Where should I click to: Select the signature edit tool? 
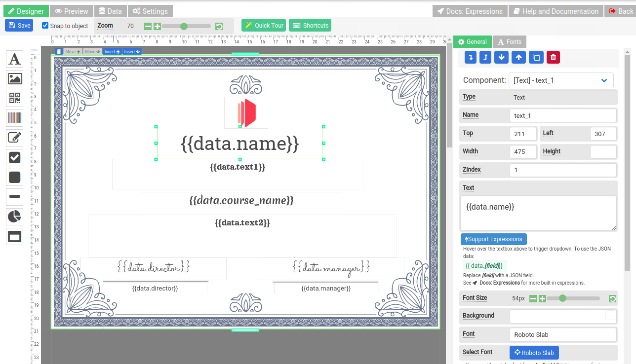15,138
